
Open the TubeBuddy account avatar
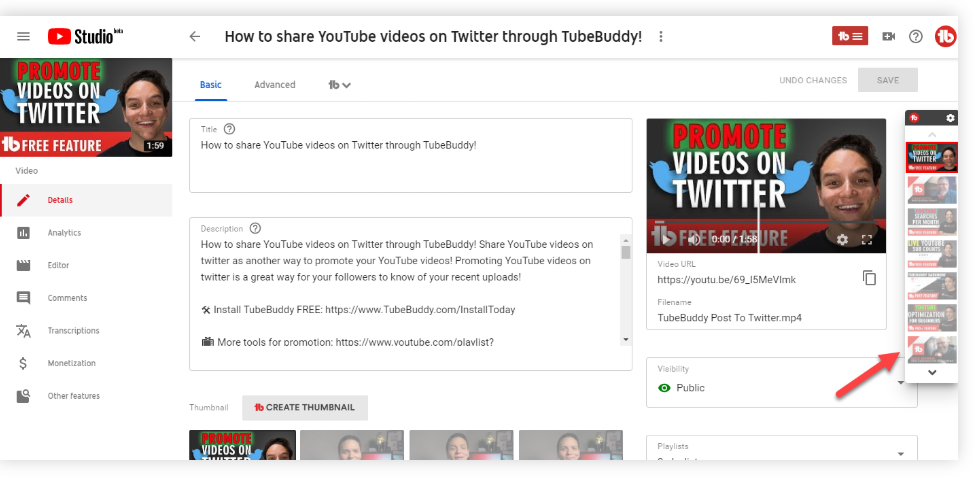click(945, 37)
